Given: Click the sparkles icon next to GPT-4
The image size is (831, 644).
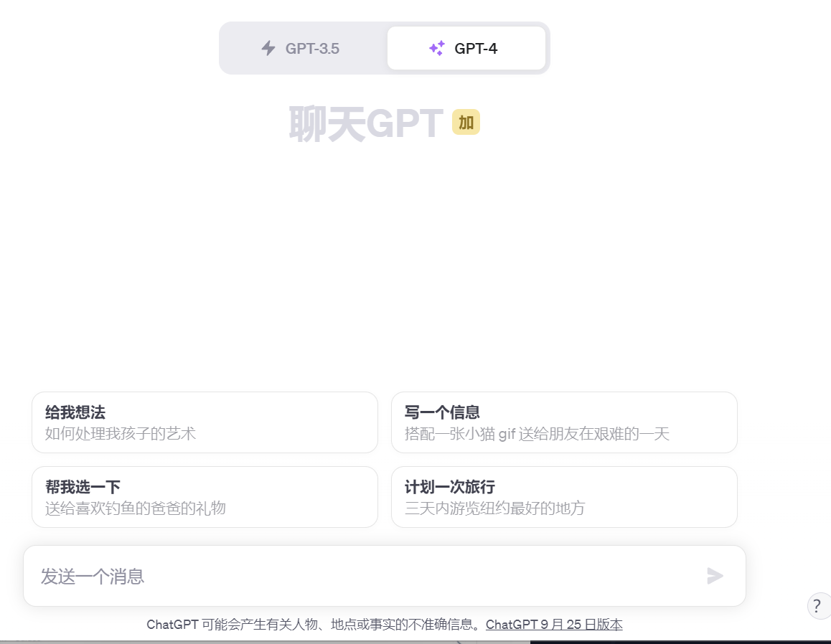Looking at the screenshot, I should click(436, 48).
